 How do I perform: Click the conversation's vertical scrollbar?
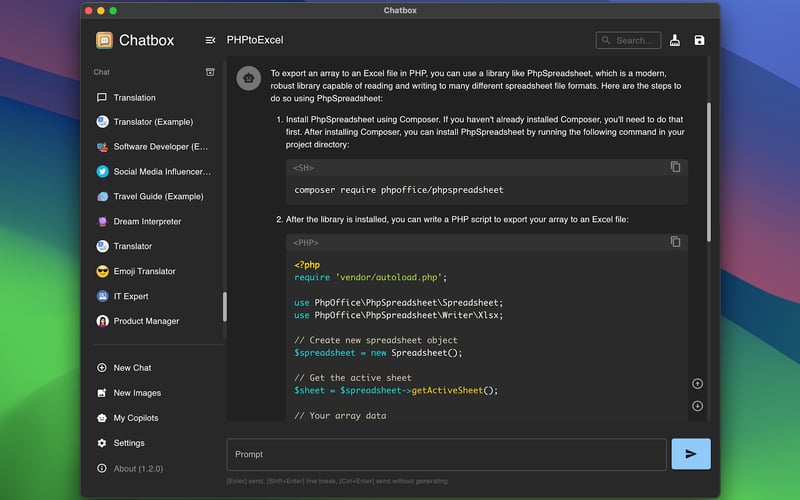click(x=709, y=170)
